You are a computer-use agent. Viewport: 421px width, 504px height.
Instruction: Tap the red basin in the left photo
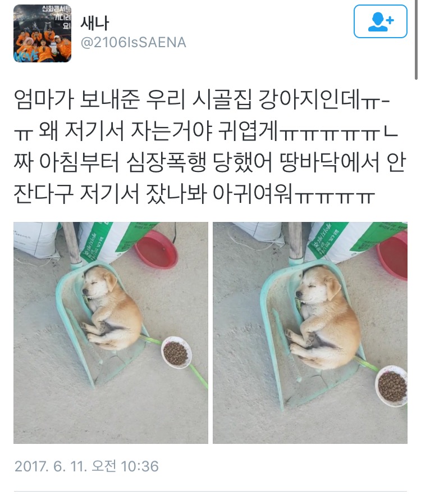[155, 249]
